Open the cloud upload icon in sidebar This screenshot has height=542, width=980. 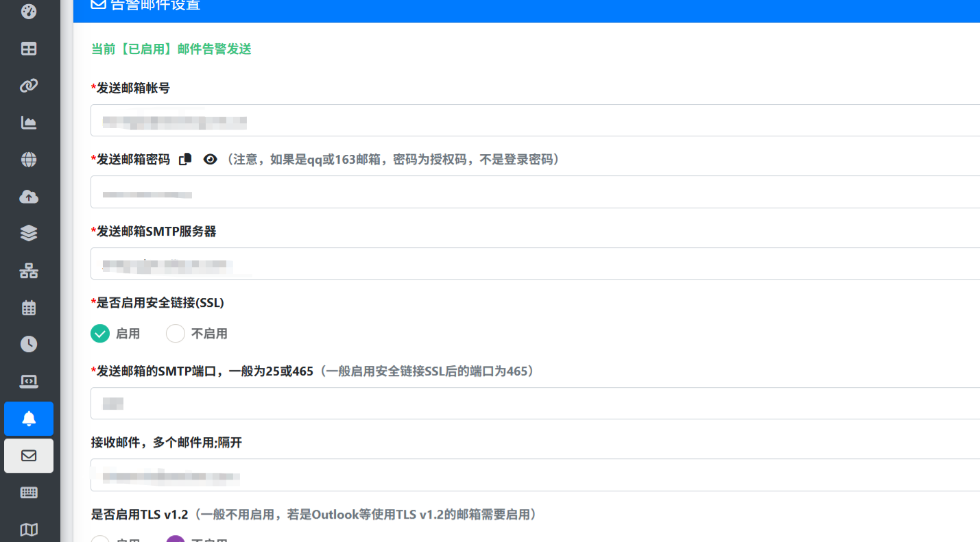29,197
